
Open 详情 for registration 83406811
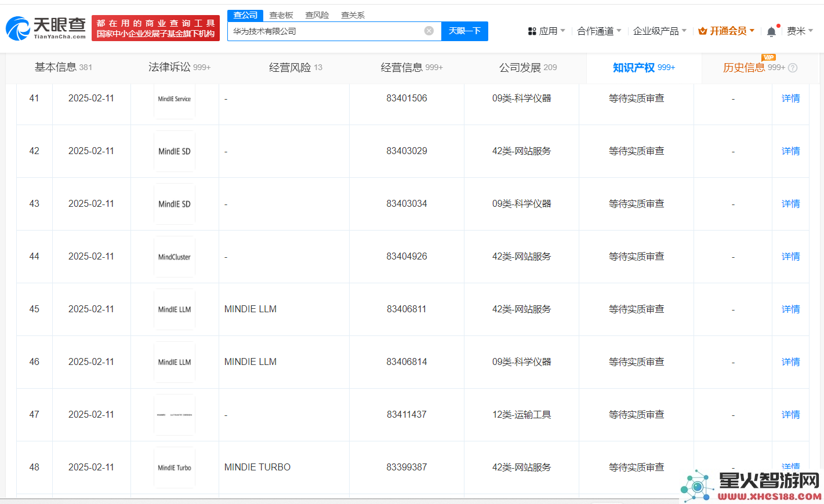click(790, 309)
